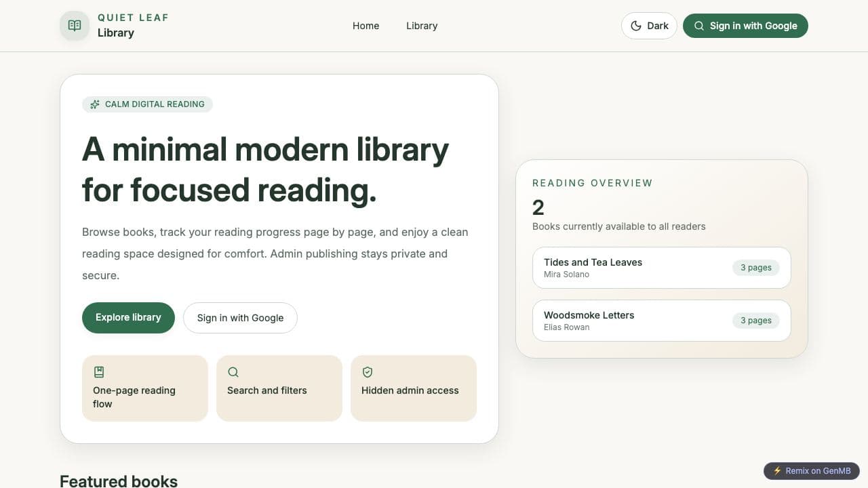Click the shield icon above Hidden admin access
The width and height of the screenshot is (868, 488).
(x=368, y=372)
